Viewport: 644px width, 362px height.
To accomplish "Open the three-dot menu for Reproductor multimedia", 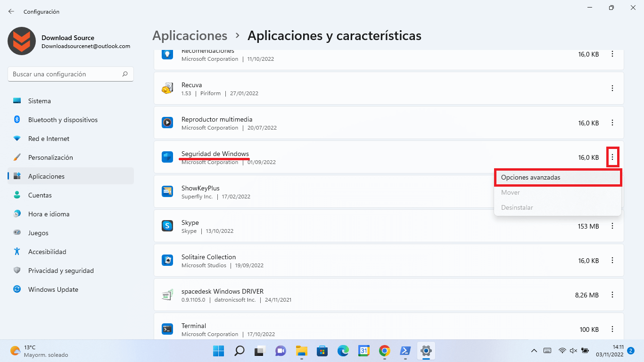I will [x=612, y=123].
